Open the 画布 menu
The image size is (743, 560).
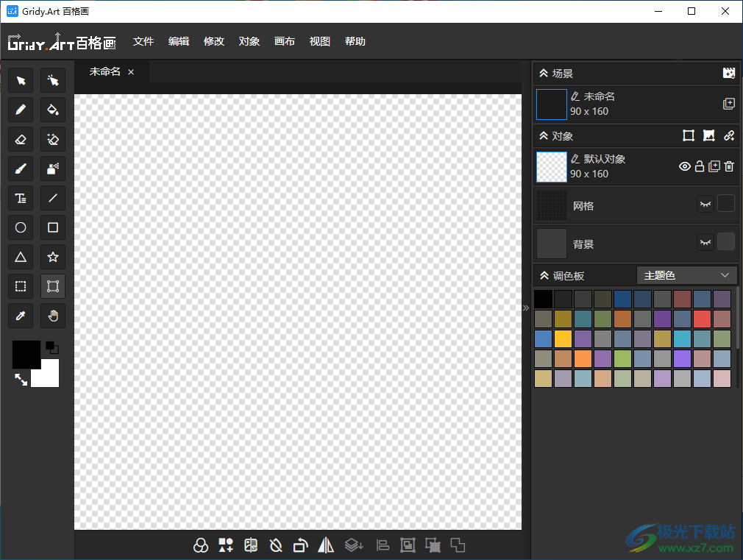pos(285,42)
